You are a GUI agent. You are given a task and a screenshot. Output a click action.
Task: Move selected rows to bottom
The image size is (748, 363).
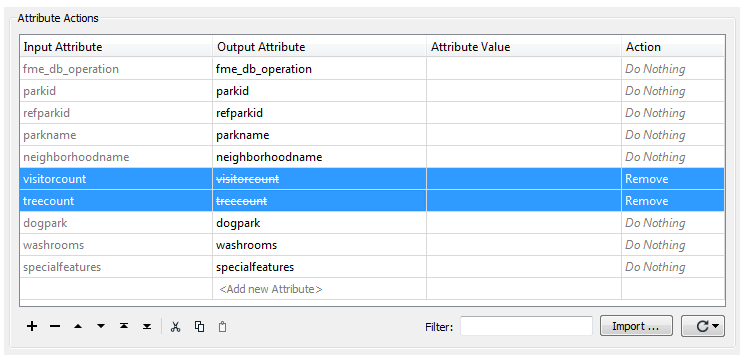tap(147, 326)
